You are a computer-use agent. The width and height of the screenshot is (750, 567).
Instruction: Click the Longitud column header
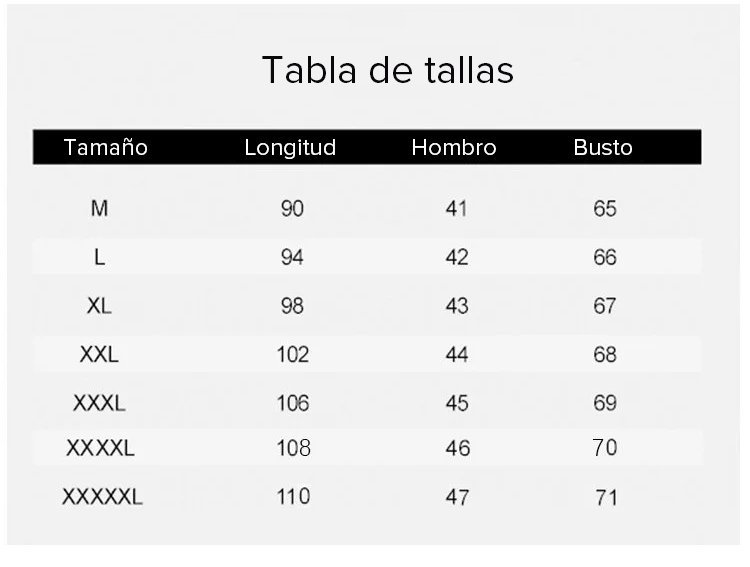coord(290,148)
